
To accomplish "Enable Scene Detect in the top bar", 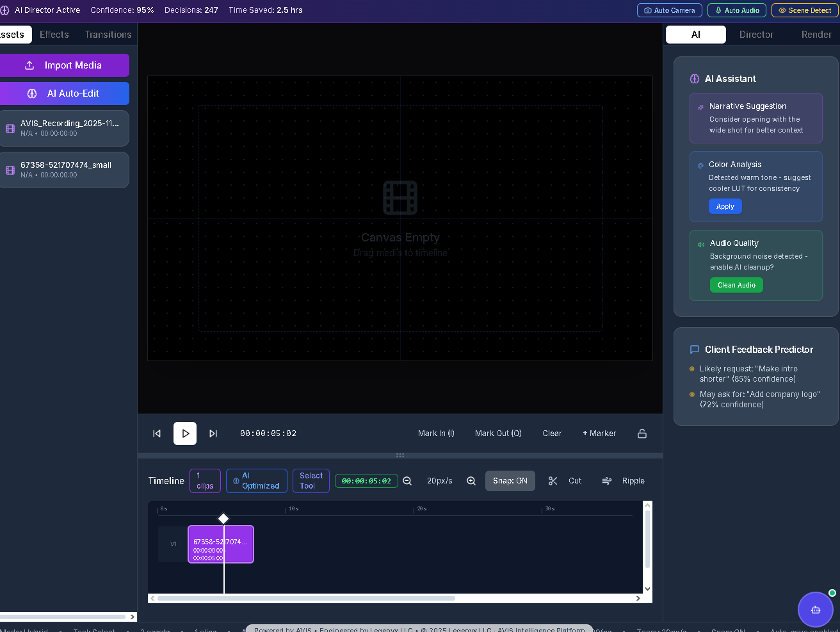I will 805,10.
